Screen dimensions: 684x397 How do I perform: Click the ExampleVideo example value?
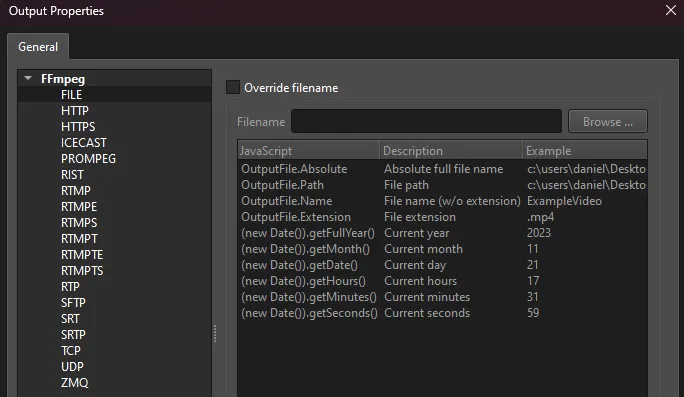(564, 201)
